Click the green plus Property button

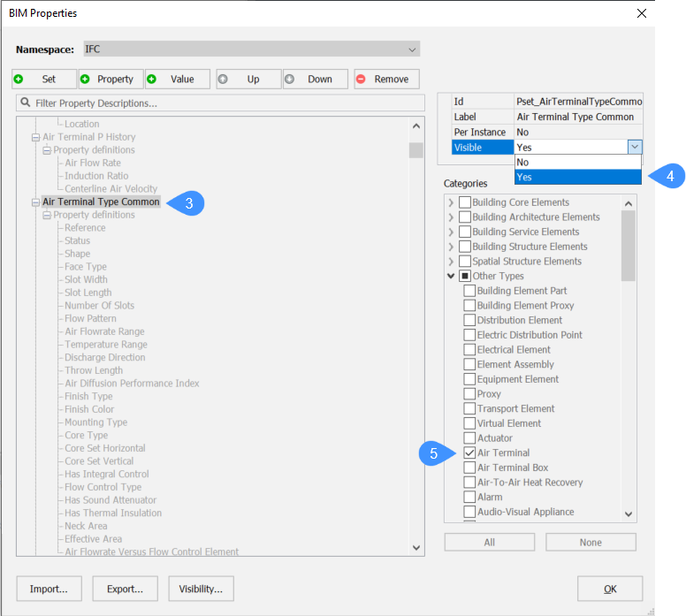pos(111,79)
